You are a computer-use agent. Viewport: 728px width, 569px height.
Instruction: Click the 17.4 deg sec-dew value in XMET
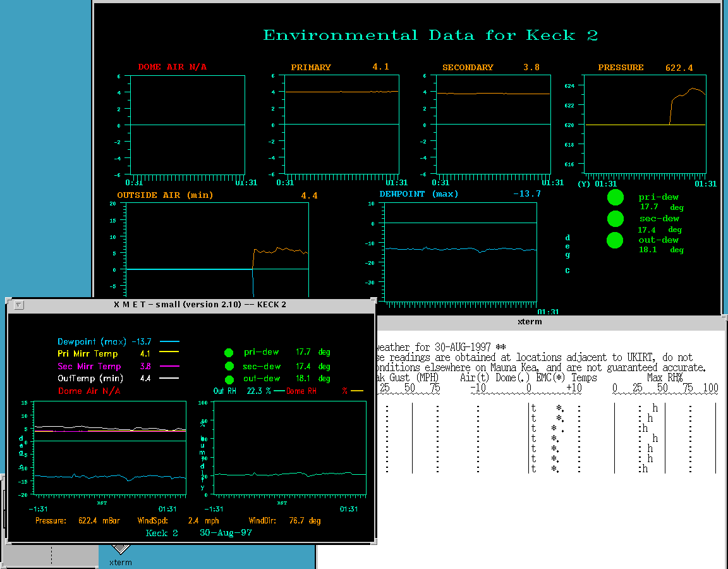coord(313,367)
